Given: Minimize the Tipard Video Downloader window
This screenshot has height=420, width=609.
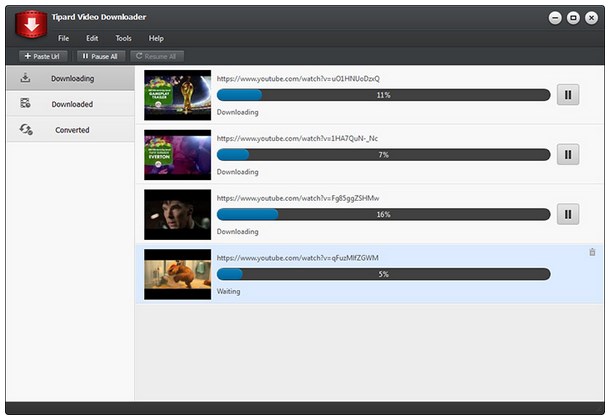Looking at the screenshot, I should click(555, 18).
